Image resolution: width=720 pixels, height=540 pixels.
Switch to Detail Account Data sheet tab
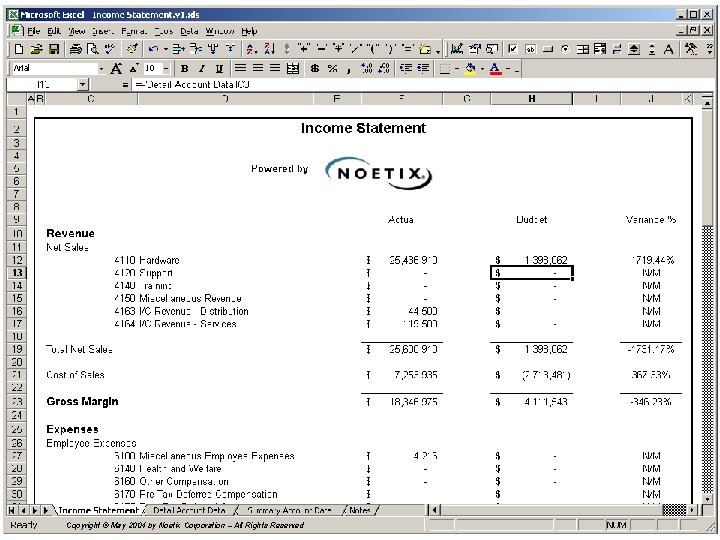189,510
